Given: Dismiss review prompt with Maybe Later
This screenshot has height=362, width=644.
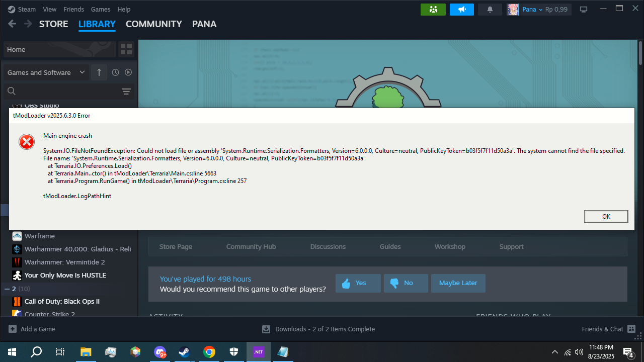Looking at the screenshot, I should 458,283.
